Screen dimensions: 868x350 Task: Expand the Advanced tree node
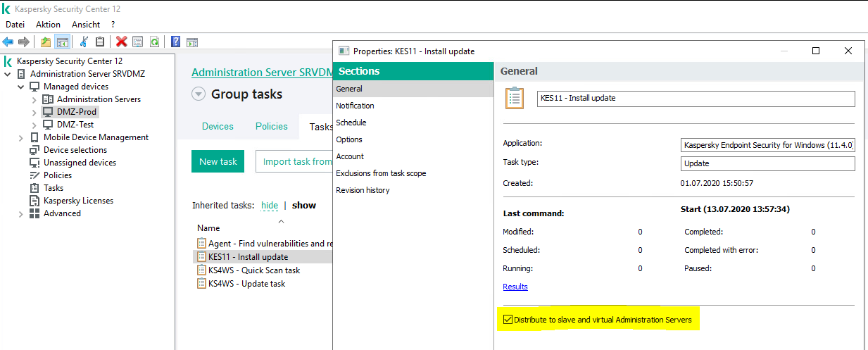21,213
